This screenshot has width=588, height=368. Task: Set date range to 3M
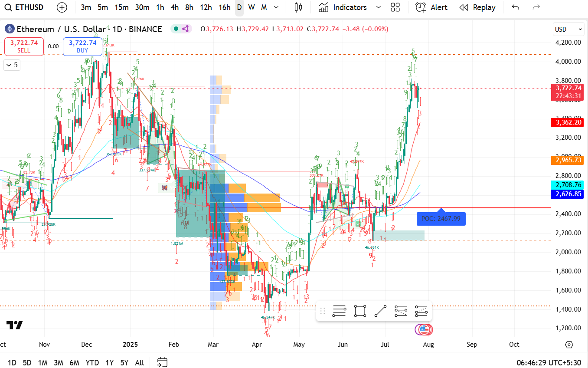(59, 362)
